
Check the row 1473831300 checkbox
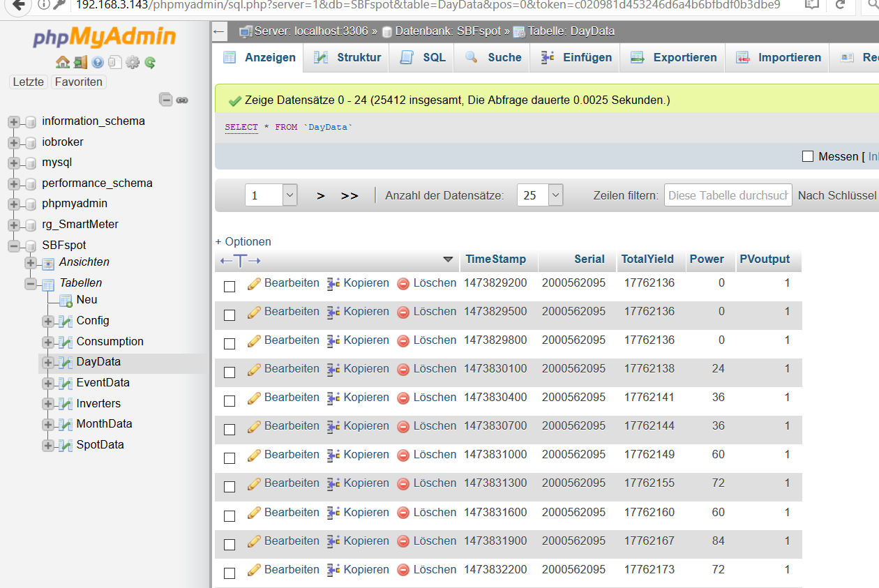[x=230, y=486]
